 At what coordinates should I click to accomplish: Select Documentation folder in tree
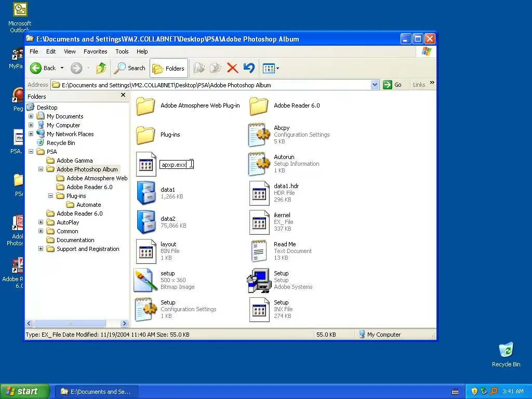[x=75, y=240]
